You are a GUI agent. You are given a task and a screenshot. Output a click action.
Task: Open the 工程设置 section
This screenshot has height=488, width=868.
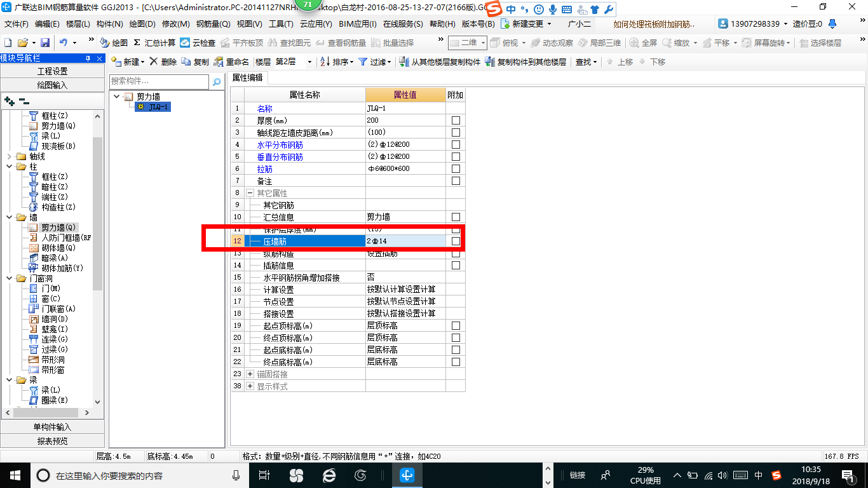point(52,71)
